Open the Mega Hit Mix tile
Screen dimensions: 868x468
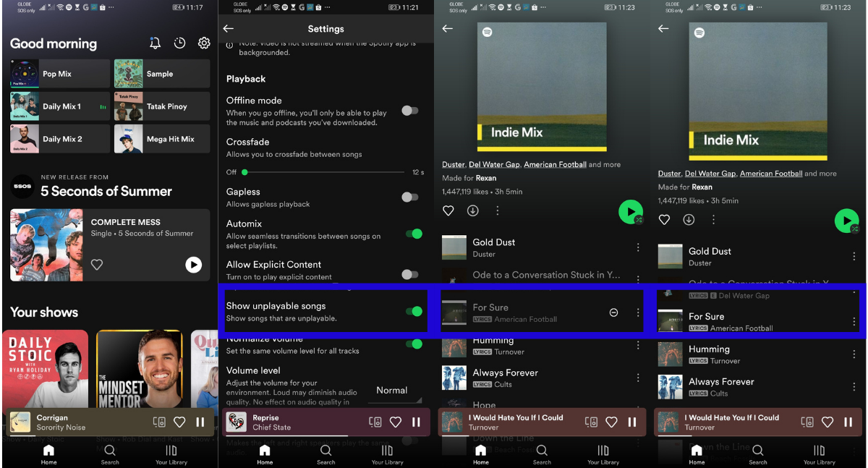162,139
